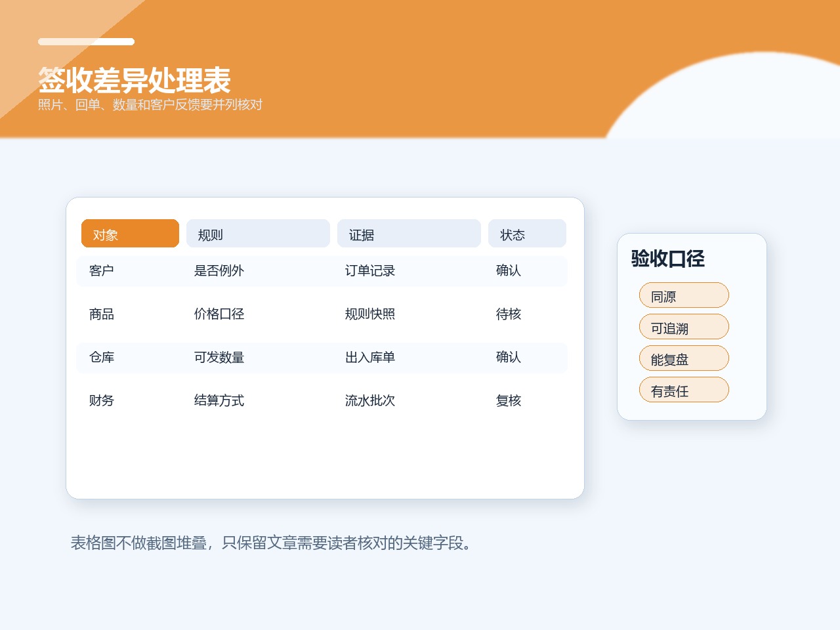Image resolution: width=840 pixels, height=630 pixels.
Task: Click the 规则快照 cell
Action: 370,314
